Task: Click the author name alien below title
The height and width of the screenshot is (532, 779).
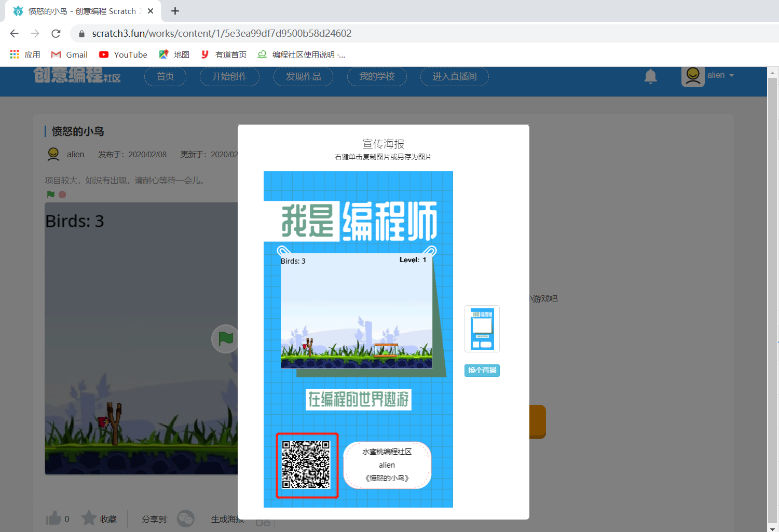Action: pos(75,154)
